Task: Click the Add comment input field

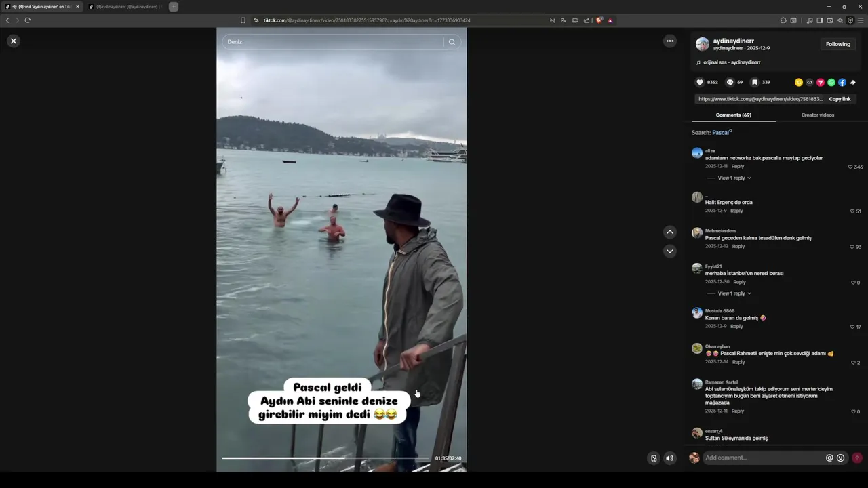Action: point(763,457)
